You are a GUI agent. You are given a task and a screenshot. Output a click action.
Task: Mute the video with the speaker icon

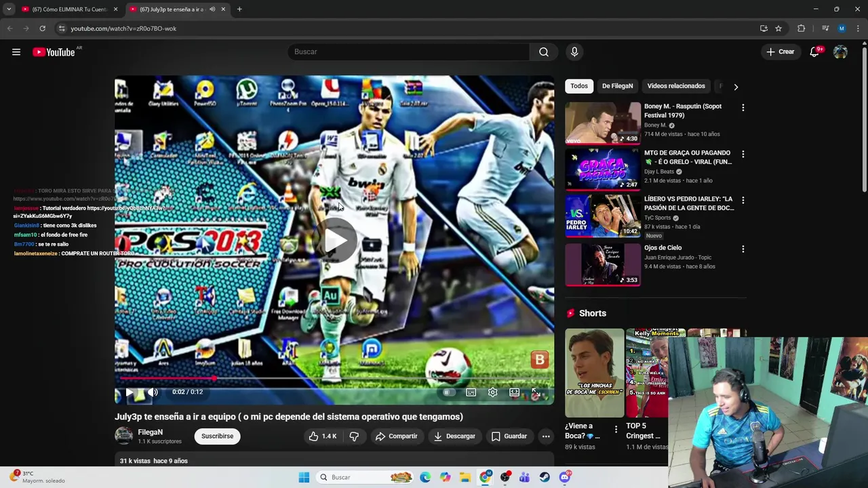(x=153, y=392)
